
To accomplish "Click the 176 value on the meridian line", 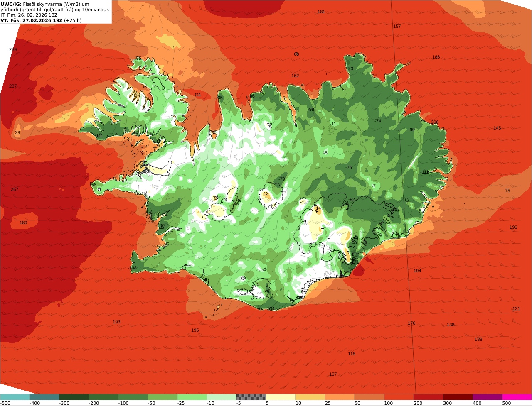I will (411, 323).
